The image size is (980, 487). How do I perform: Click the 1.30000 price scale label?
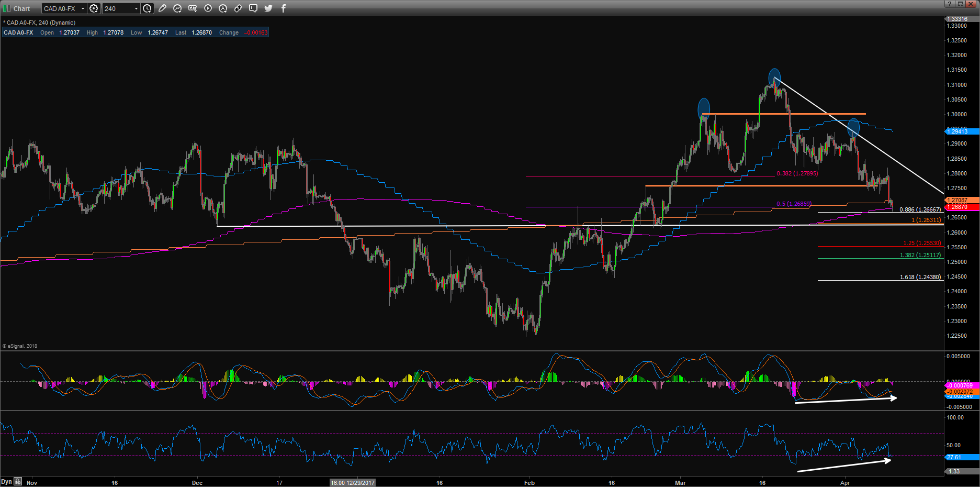click(957, 114)
